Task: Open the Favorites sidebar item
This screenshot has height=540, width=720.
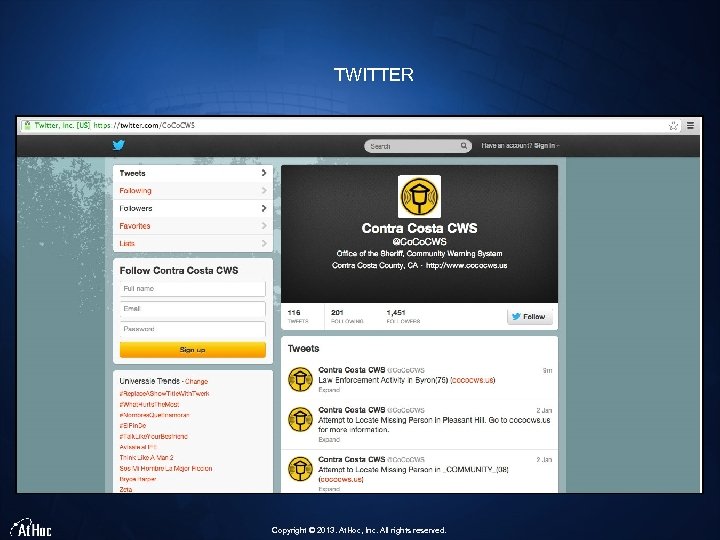Action: (x=193, y=226)
